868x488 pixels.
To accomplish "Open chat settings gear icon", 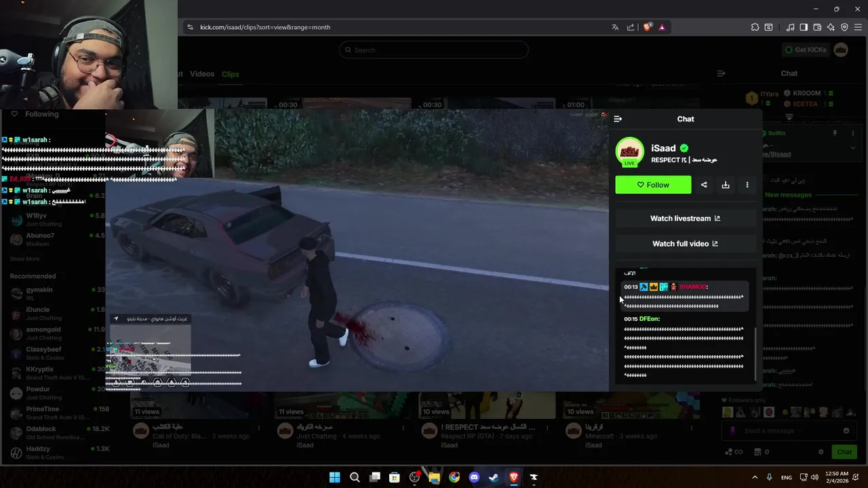I will pos(821,452).
